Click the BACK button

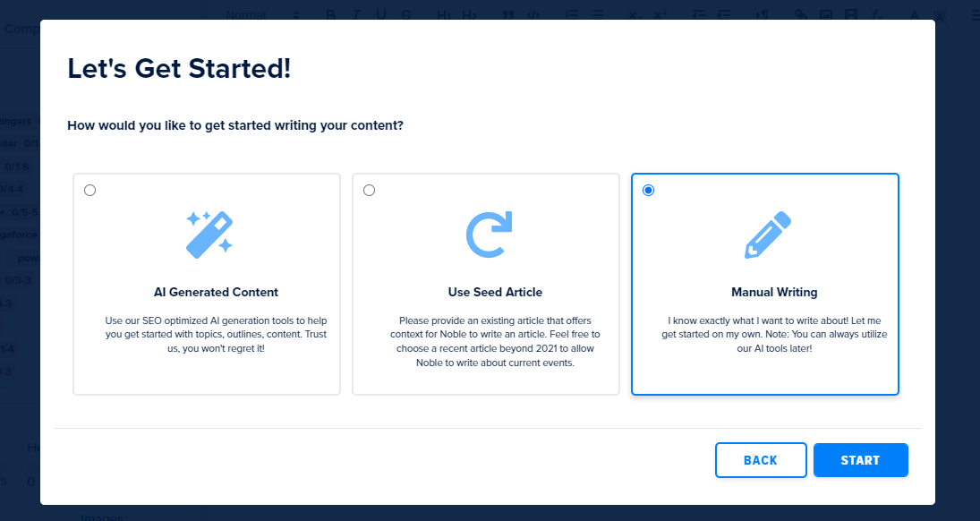[761, 460]
